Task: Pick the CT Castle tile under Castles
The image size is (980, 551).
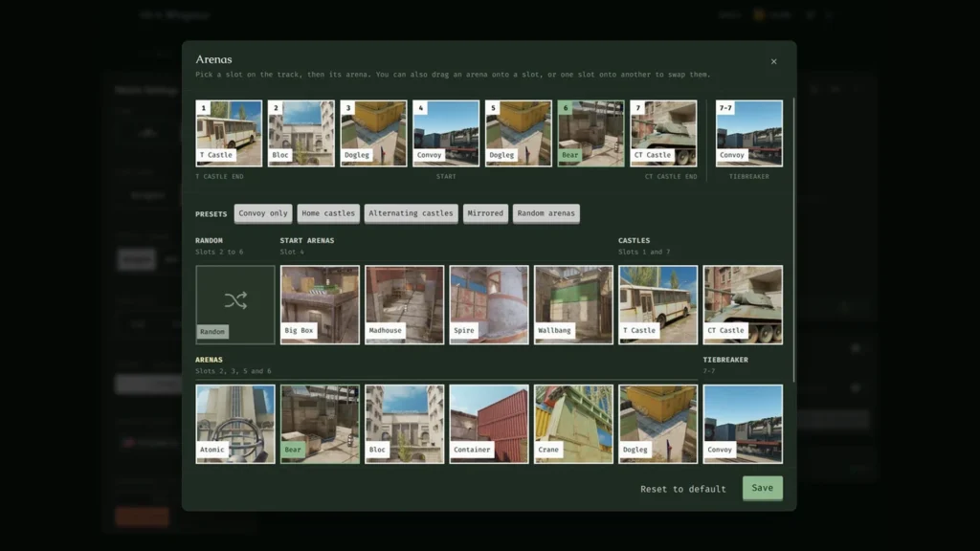Action: click(743, 305)
